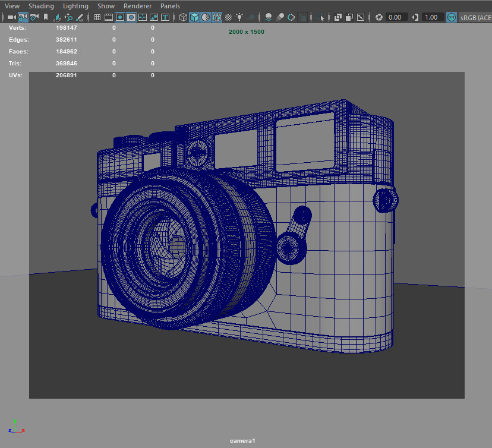The width and height of the screenshot is (492, 448).
Task: Select the Grid toggle icon
Action: point(97,17)
